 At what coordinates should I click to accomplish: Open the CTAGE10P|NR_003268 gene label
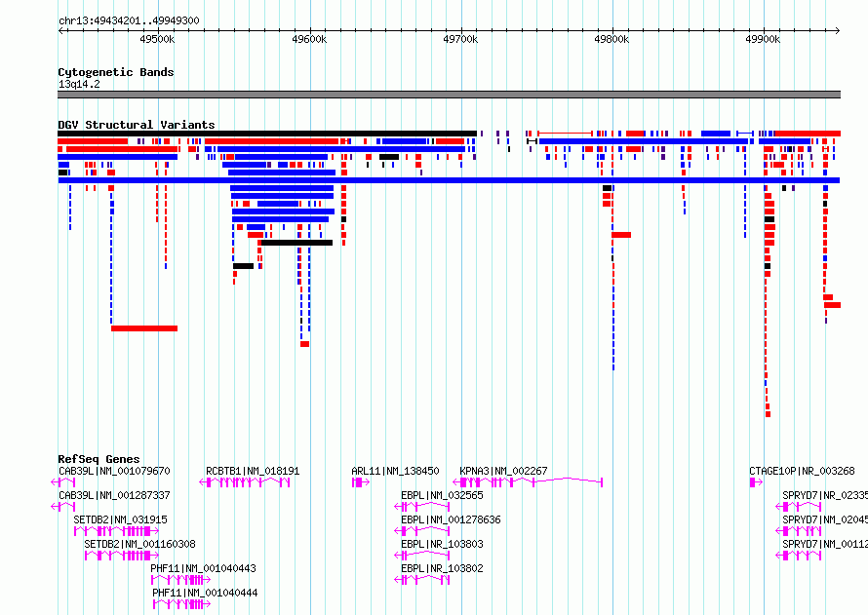[802, 471]
